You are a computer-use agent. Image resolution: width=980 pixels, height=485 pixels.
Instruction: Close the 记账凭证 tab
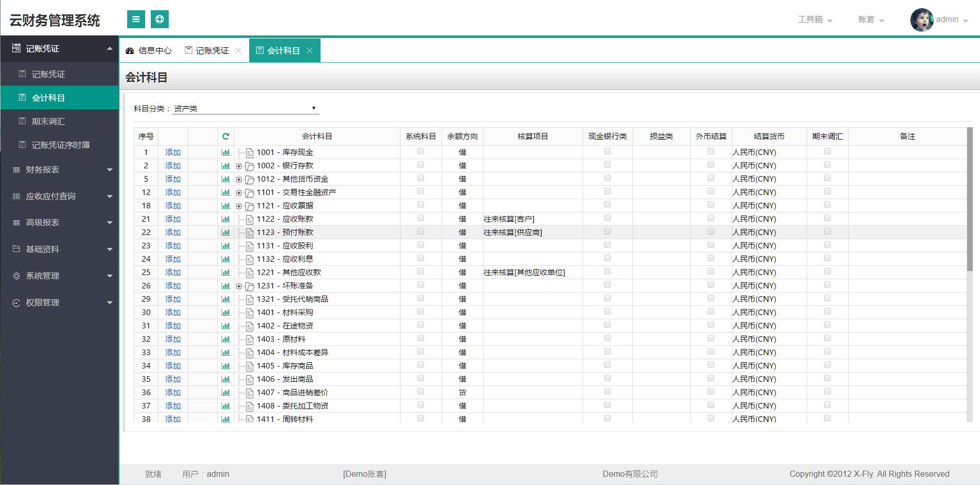click(x=238, y=50)
